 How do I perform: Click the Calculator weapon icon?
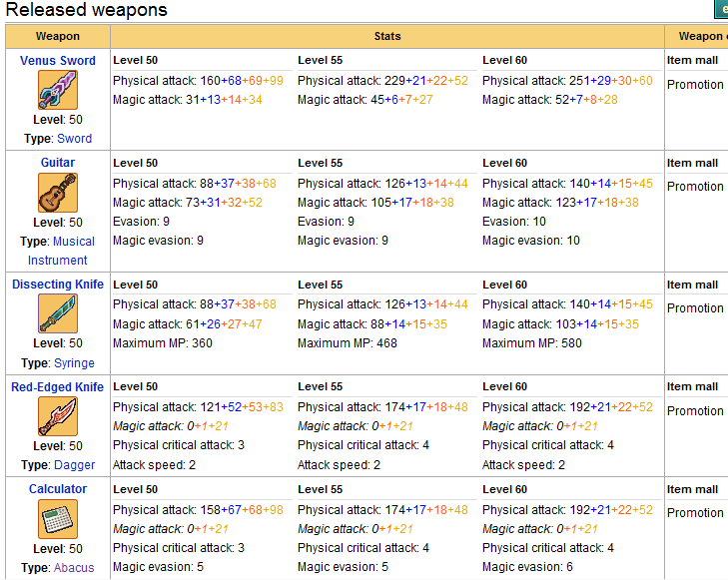pyautogui.click(x=58, y=519)
